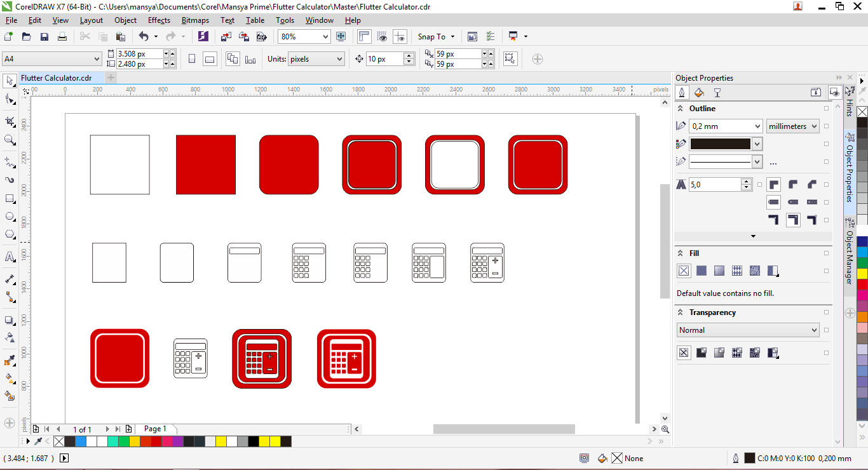Toggle full-screen preview
This screenshot has height=470, width=868.
(341, 37)
